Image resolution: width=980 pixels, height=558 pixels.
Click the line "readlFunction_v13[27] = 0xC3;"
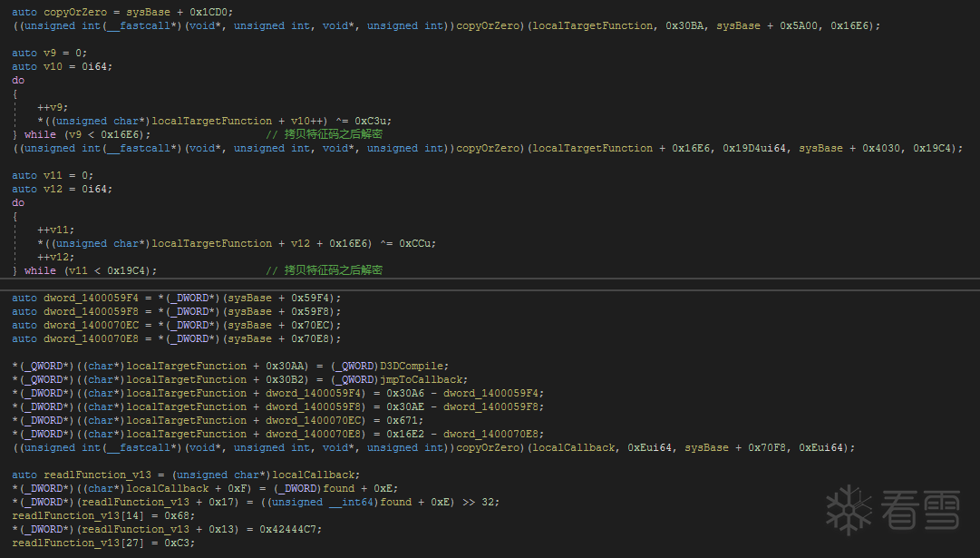tap(103, 543)
